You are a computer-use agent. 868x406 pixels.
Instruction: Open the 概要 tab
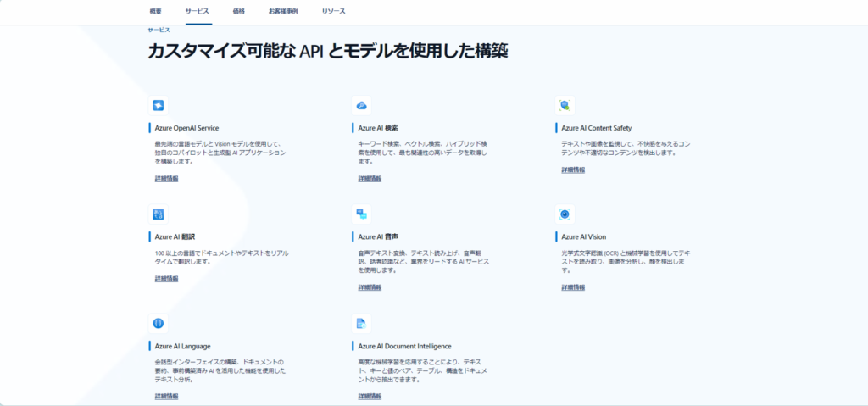pyautogui.click(x=156, y=11)
